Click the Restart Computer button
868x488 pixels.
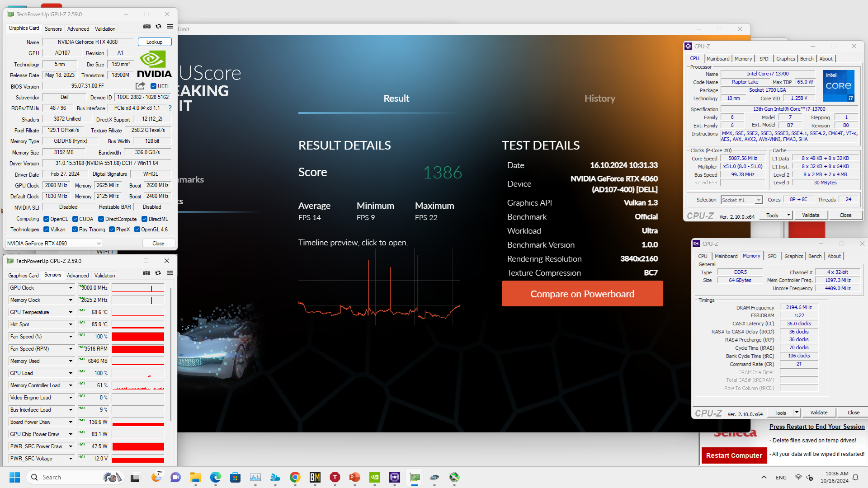point(734,455)
